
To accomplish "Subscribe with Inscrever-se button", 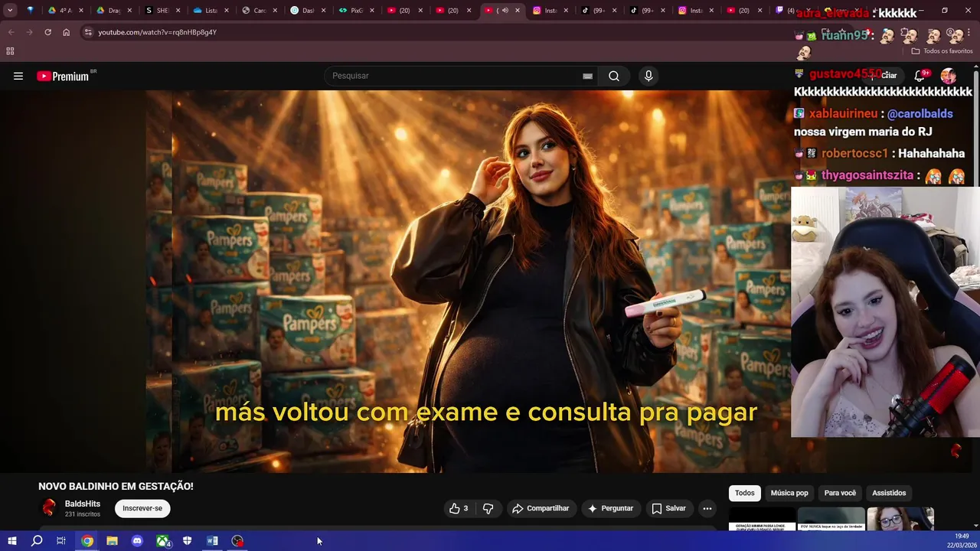I will 142,508.
